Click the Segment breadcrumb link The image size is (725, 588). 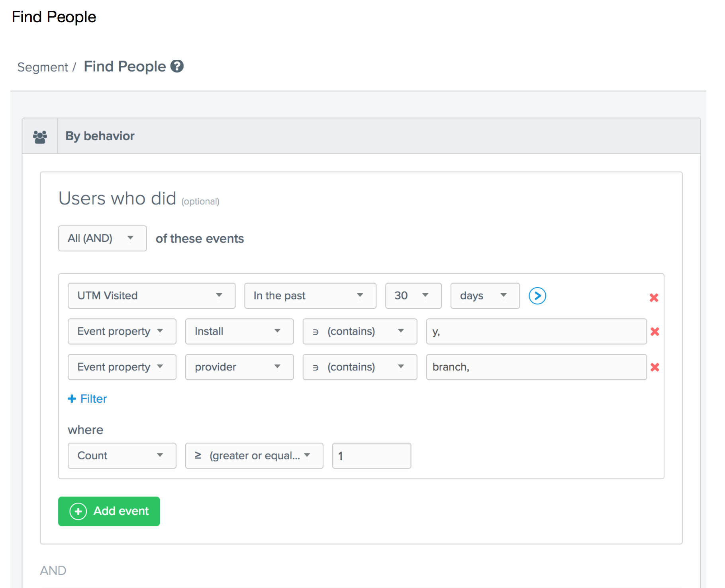(x=43, y=67)
